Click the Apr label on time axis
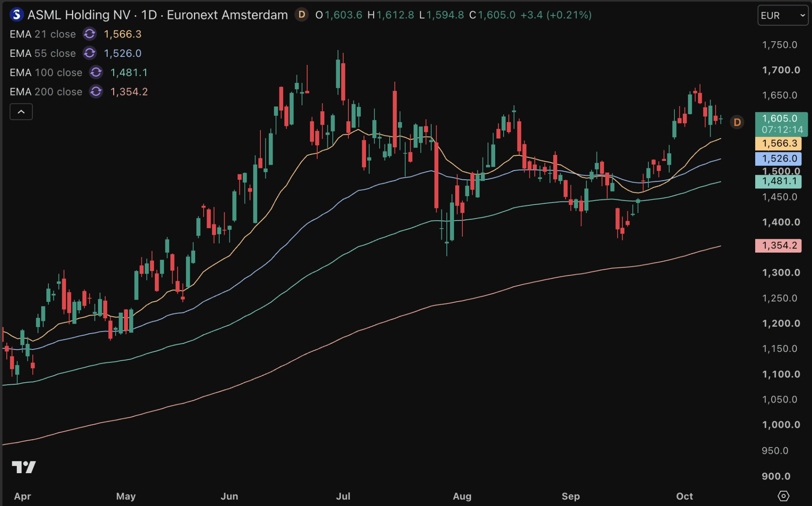Screen dimensions: 812x506 [x=22, y=496]
